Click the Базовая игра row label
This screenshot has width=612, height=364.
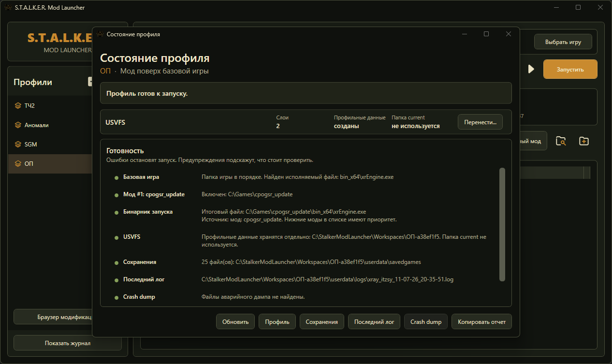141,177
